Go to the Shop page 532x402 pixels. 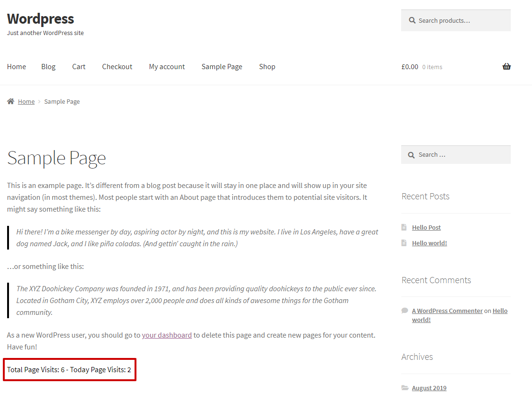[267, 67]
